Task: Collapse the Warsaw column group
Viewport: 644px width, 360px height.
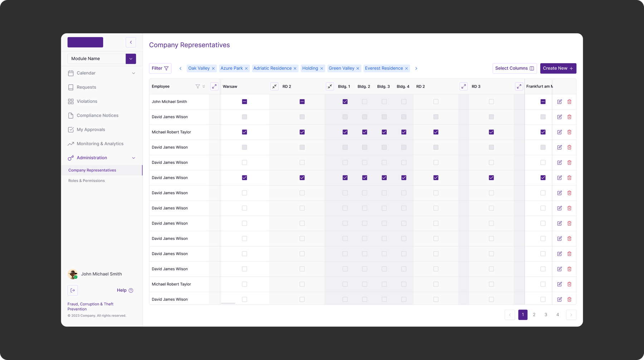Action: (274, 87)
